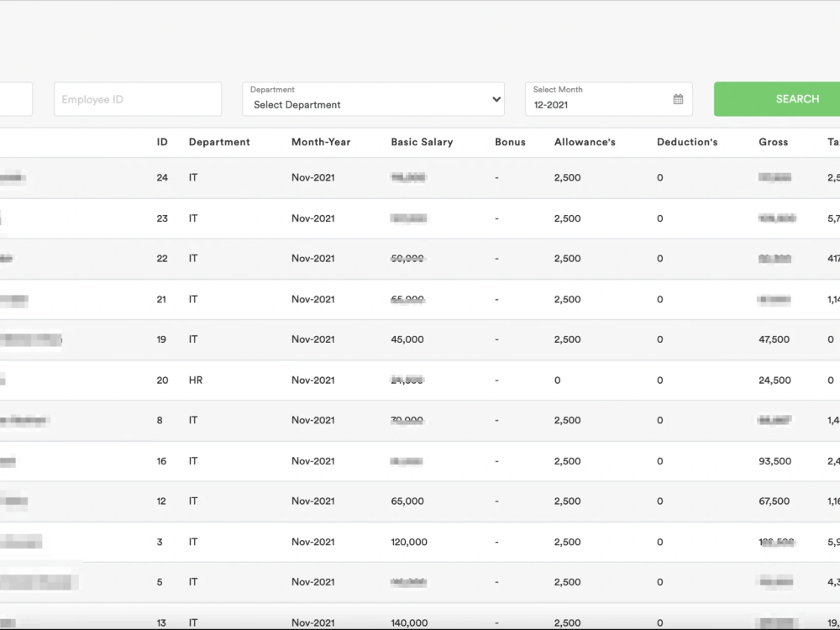Click the 0 allowance in HR row
This screenshot has height=630, width=840.
click(x=557, y=381)
